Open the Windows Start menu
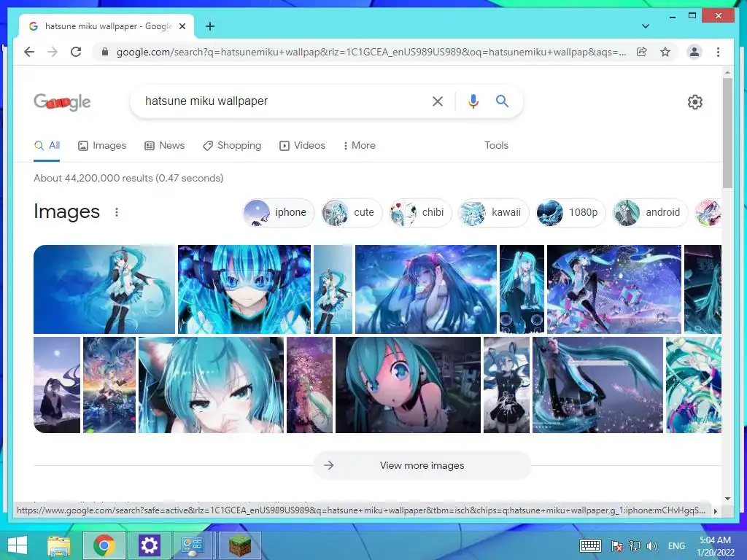 18,545
